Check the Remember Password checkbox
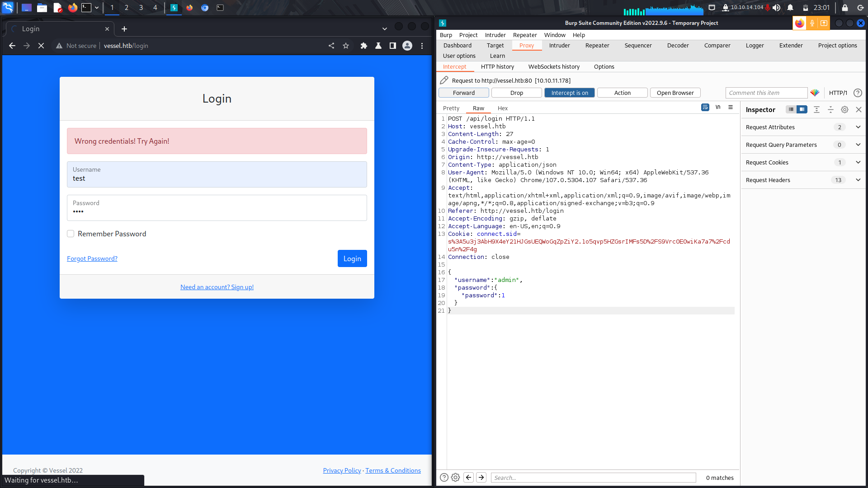The height and width of the screenshot is (488, 868). [x=71, y=234]
